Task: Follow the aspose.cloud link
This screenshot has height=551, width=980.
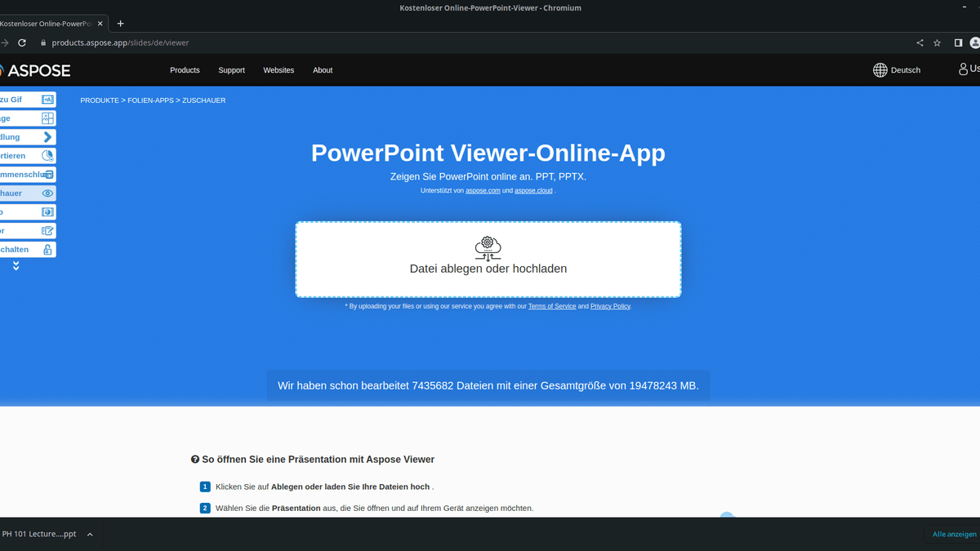Action: point(533,189)
